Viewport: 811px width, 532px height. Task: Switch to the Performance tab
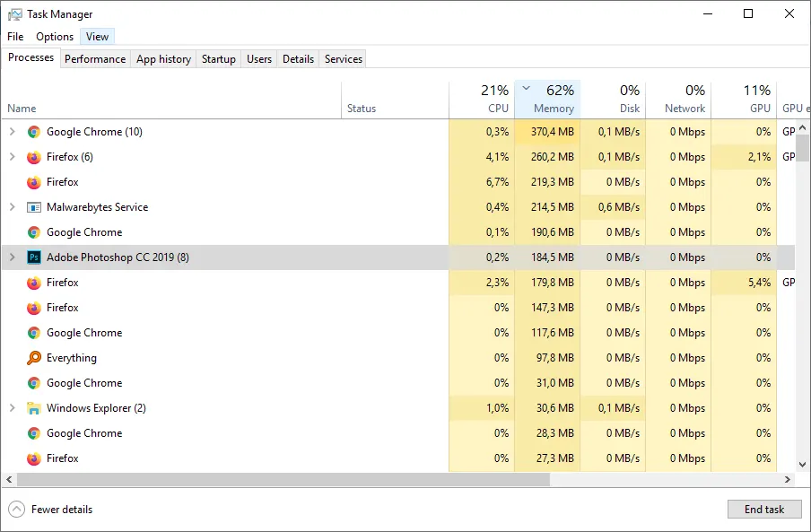point(95,59)
